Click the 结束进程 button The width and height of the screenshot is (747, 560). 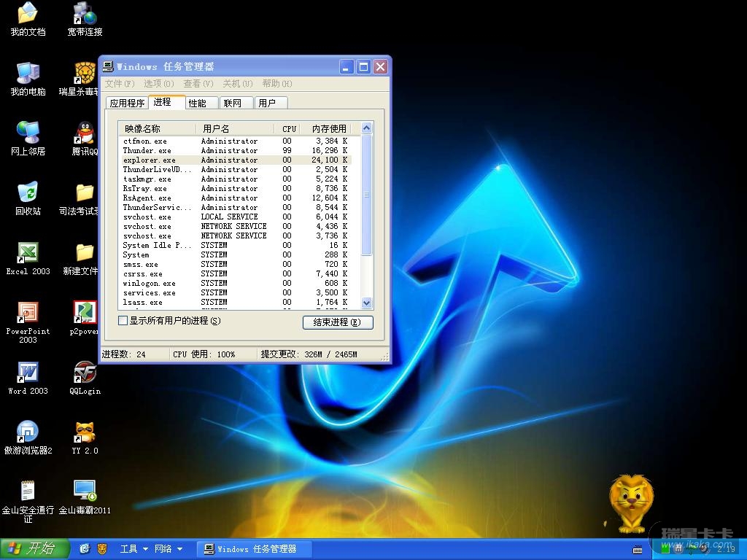pos(337,322)
